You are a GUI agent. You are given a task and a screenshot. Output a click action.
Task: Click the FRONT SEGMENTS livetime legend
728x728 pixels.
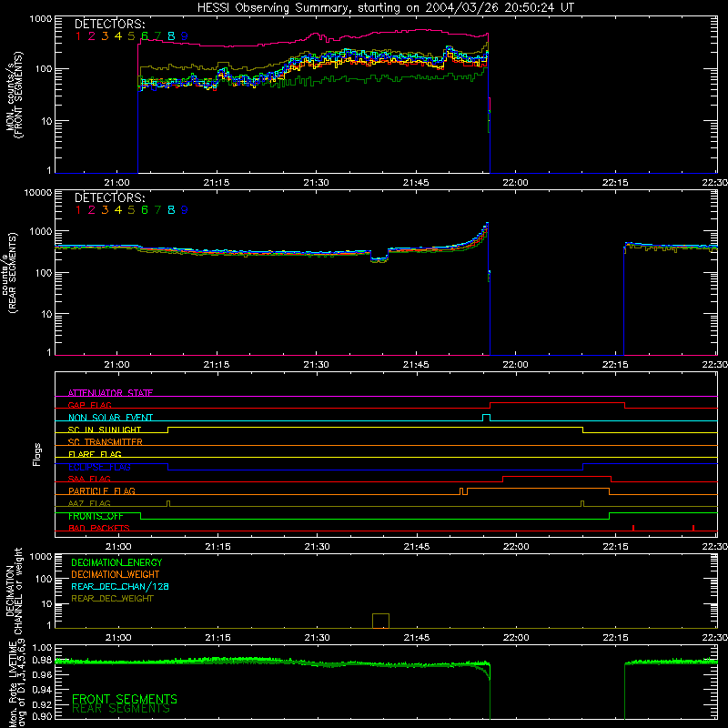125,699
